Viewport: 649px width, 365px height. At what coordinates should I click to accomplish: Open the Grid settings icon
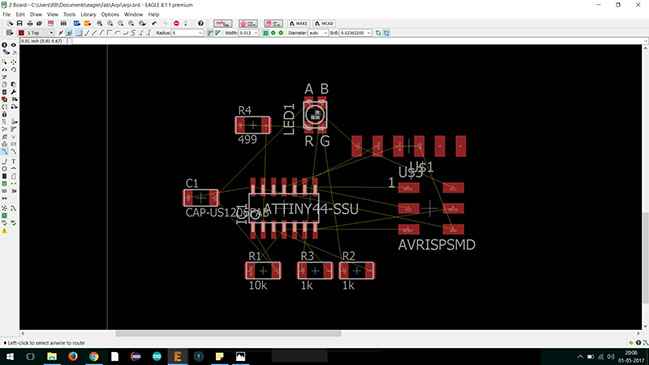tap(10, 33)
